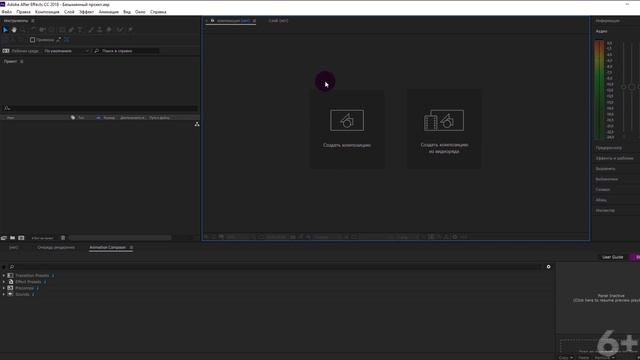This screenshot has height=360, width=640.
Task: Select the Brush tool
Action: tap(91, 30)
